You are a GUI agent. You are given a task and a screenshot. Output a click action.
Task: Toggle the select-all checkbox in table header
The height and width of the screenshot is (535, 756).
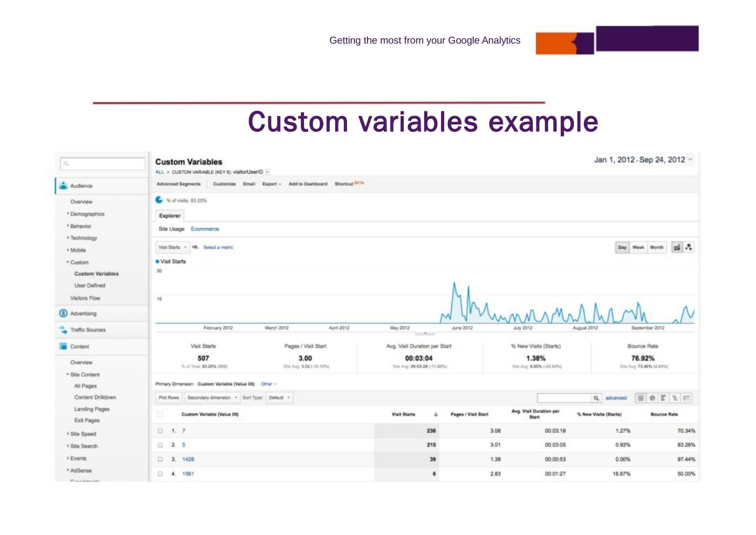[160, 414]
